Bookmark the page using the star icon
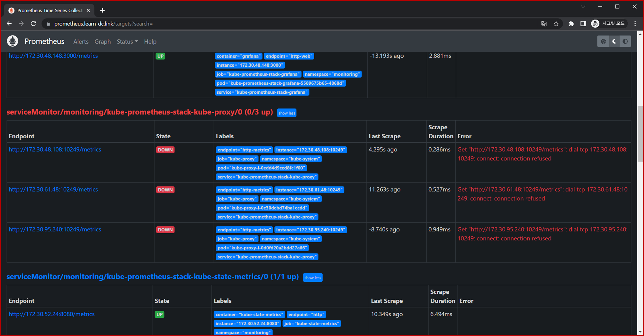The height and width of the screenshot is (336, 644). click(556, 23)
